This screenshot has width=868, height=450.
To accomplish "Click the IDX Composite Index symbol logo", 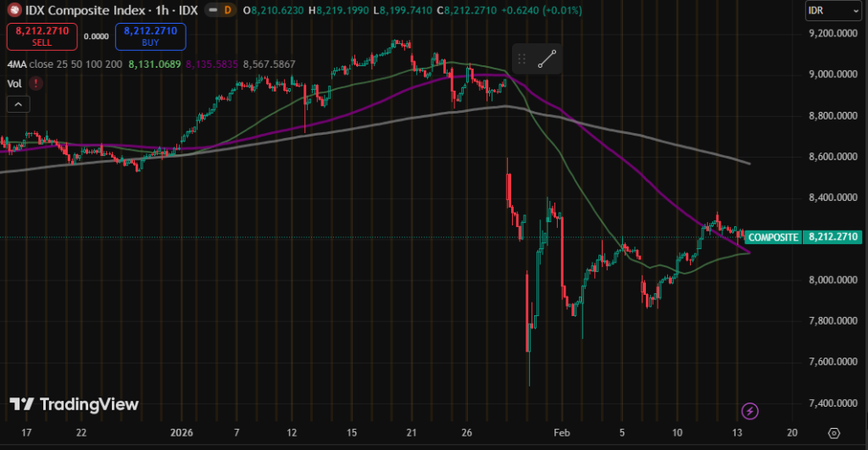I will coord(14,9).
